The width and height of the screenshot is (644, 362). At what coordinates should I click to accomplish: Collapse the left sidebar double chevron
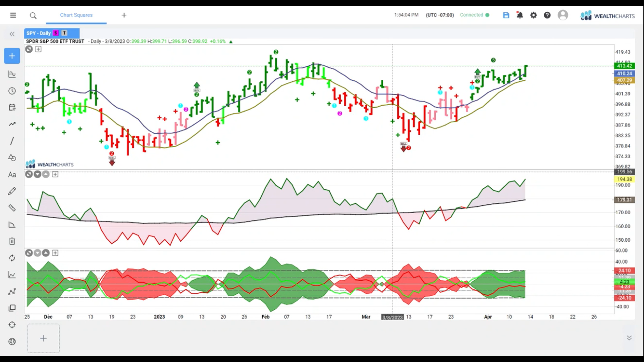pos(12,34)
